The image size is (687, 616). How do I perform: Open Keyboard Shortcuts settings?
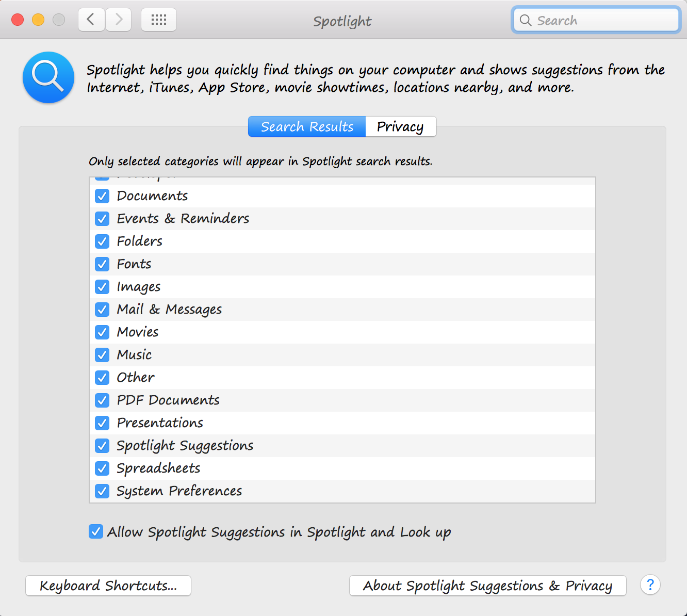(x=108, y=586)
